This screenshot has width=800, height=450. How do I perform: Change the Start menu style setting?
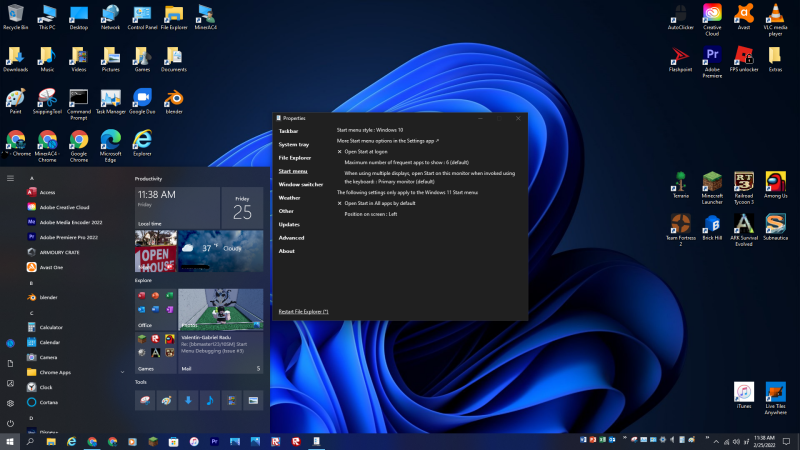[x=370, y=130]
